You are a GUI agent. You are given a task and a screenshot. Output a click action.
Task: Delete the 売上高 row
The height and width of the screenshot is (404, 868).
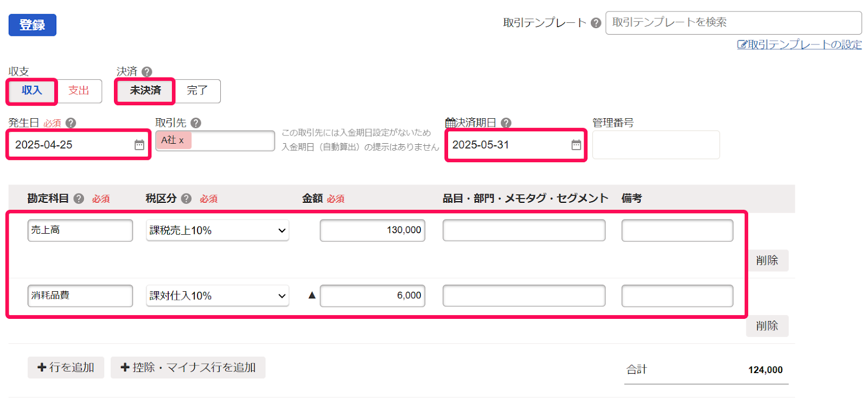tap(767, 261)
